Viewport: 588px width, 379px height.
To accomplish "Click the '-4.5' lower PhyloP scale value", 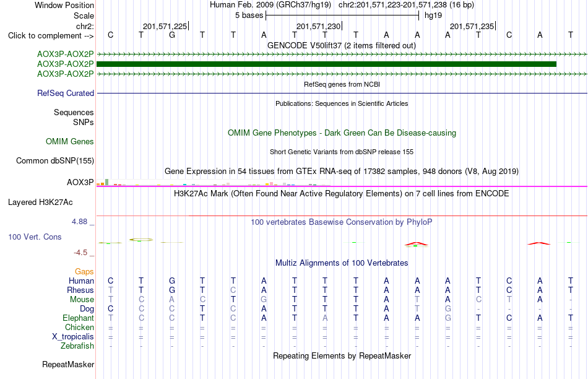I will pos(80,253).
